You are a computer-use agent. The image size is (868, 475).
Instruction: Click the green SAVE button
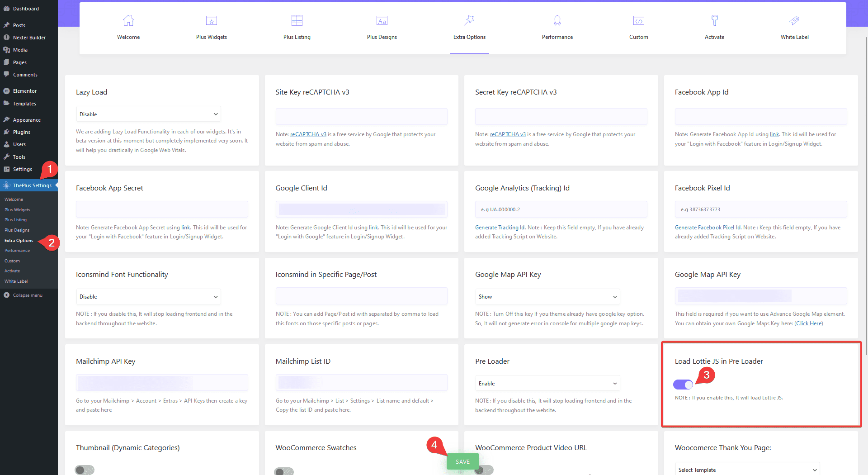tap(462, 461)
